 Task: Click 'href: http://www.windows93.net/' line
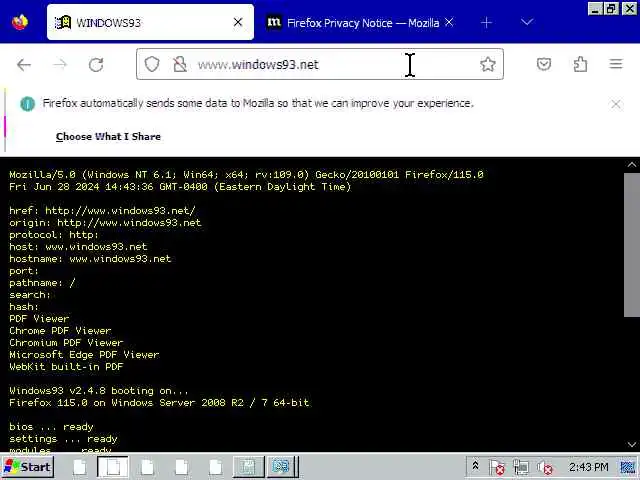pyautogui.click(x=102, y=211)
